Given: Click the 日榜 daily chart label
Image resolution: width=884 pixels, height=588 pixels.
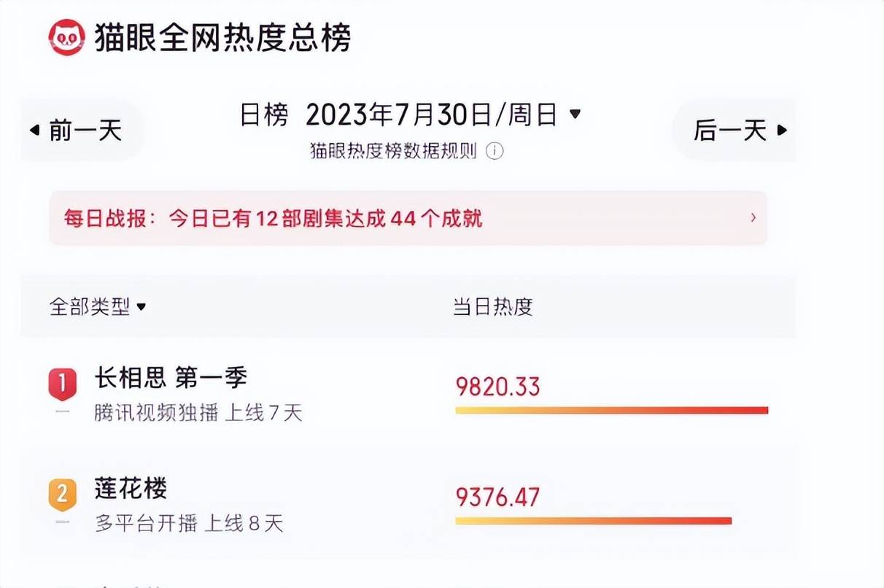Looking at the screenshot, I should (x=264, y=115).
